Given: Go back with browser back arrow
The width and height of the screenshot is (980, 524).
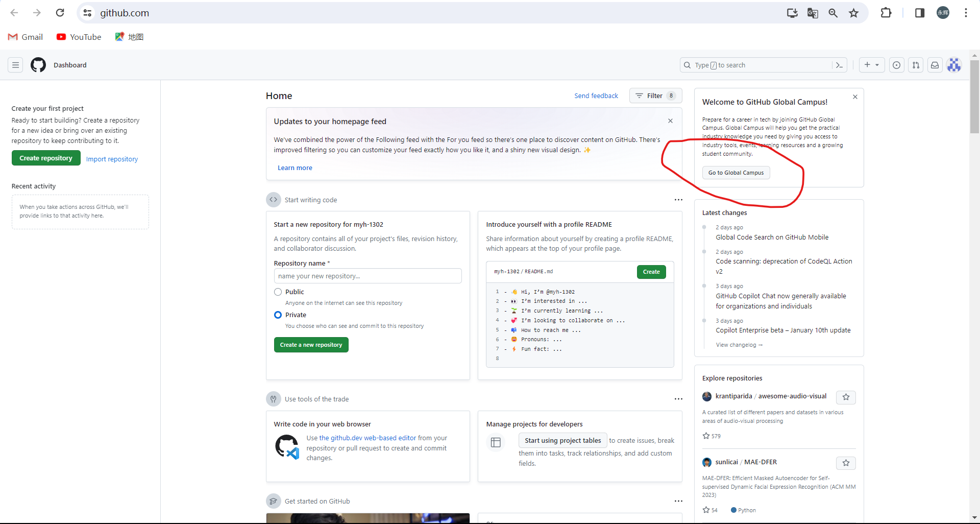Looking at the screenshot, I should [x=14, y=13].
